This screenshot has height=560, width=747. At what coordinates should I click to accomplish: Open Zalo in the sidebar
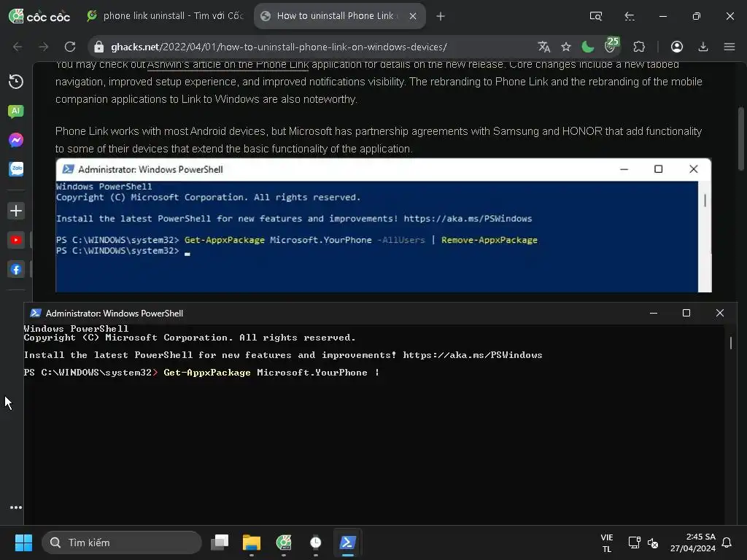pyautogui.click(x=16, y=169)
